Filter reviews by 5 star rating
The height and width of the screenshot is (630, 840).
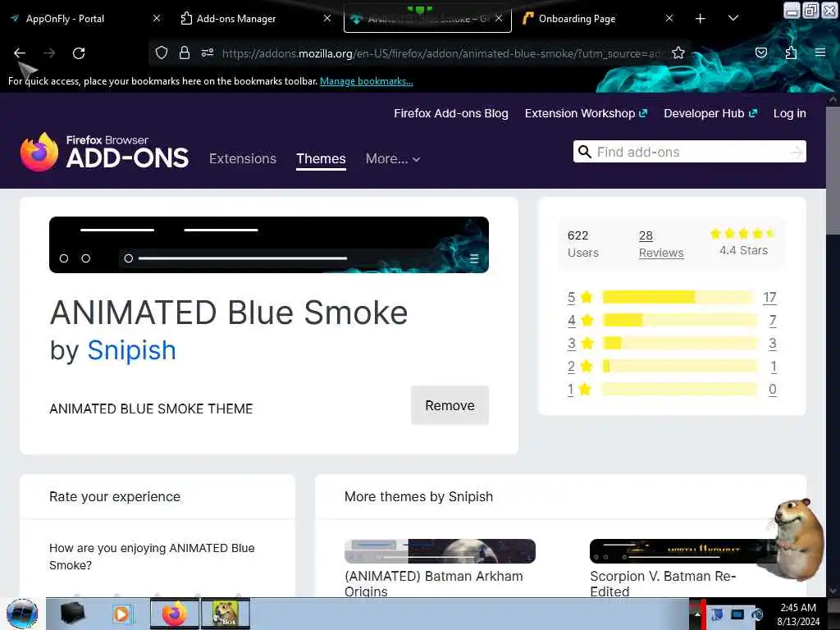click(x=580, y=297)
